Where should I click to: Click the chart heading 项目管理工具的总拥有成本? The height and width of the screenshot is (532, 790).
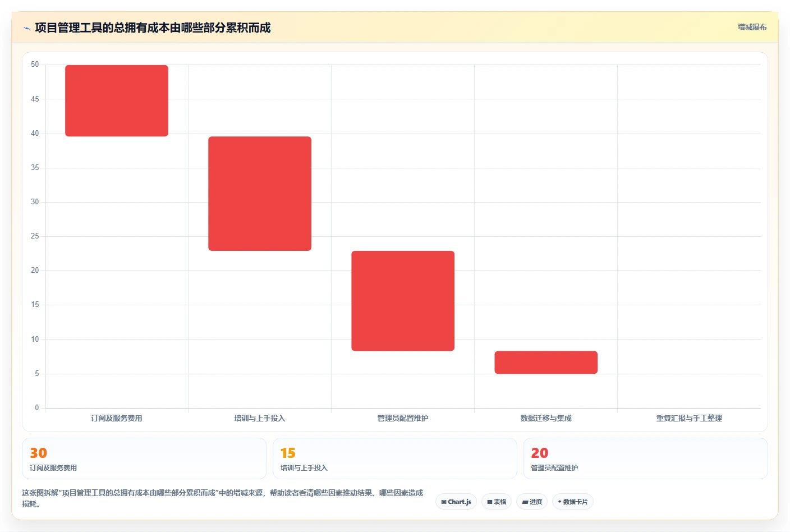pos(153,27)
